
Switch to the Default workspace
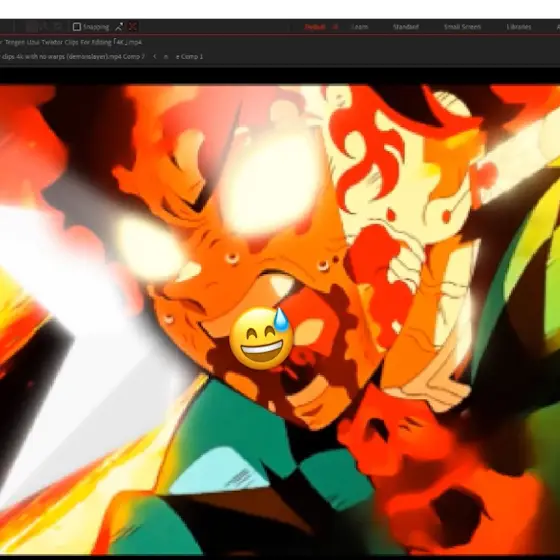[315, 27]
